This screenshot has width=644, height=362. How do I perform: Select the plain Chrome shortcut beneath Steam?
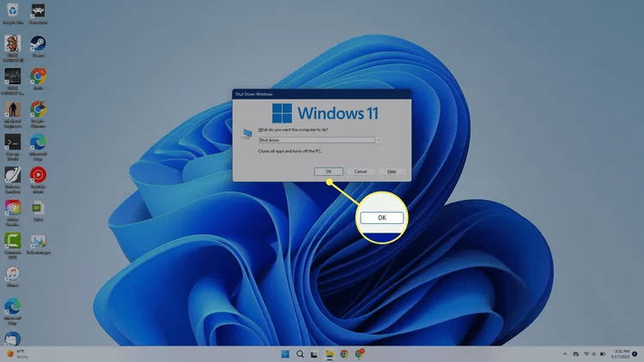38,79
